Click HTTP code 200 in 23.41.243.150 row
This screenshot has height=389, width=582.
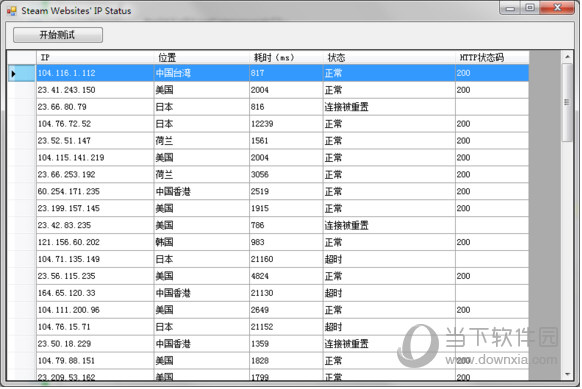click(492, 90)
